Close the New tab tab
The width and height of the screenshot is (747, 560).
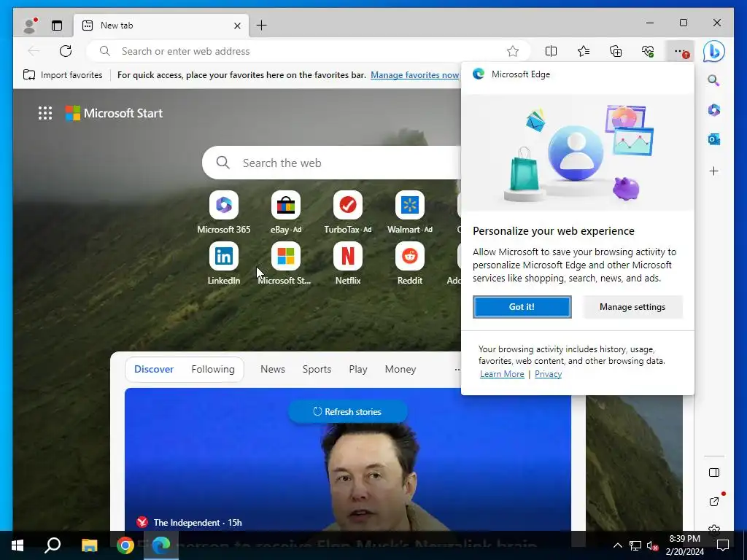tap(237, 26)
